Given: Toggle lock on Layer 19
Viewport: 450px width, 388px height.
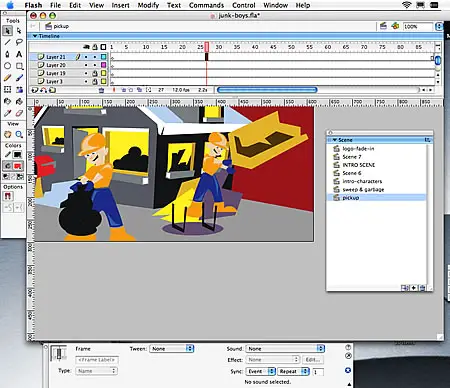Looking at the screenshot, I should (x=95, y=73).
